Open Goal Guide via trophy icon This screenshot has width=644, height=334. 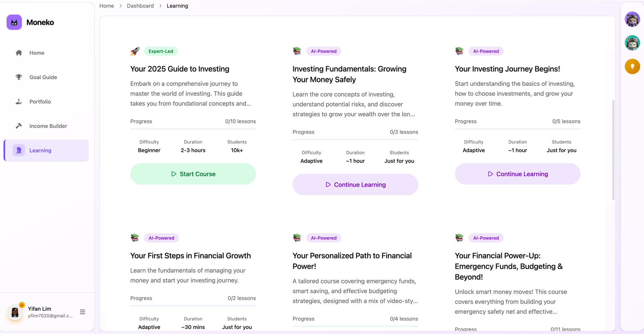[x=19, y=77]
